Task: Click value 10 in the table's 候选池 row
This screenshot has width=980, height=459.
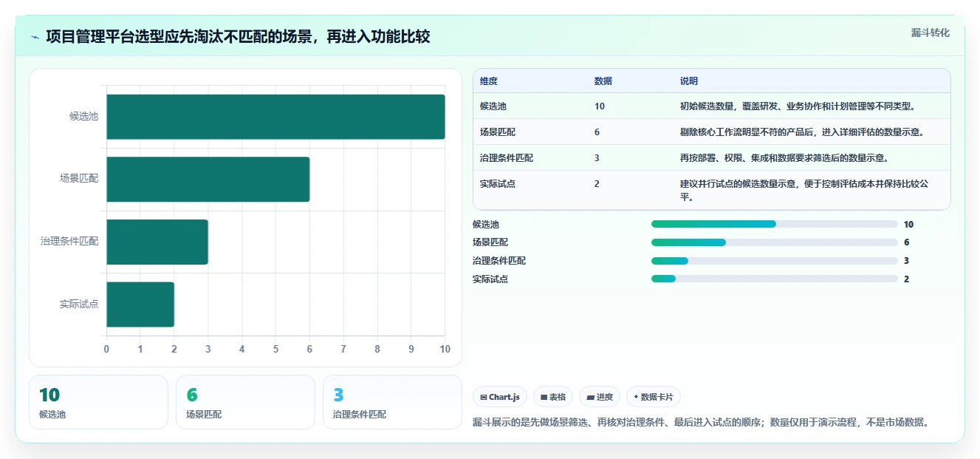Action: (599, 106)
